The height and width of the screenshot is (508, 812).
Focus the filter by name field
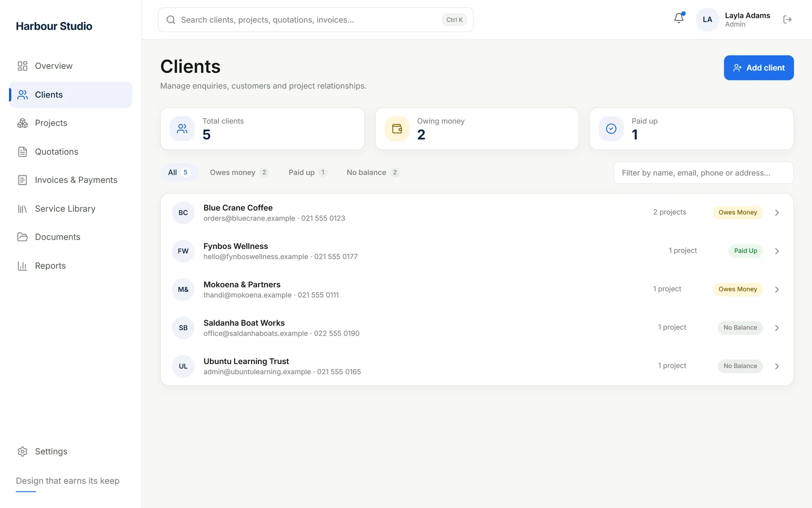tap(703, 173)
